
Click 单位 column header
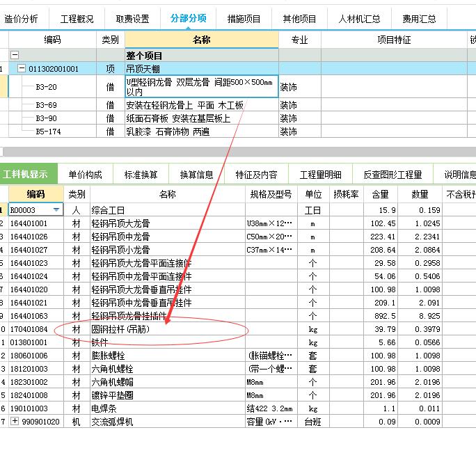[x=313, y=194]
